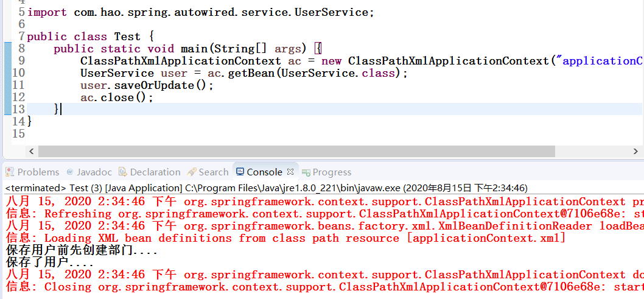Click 'Refreshing org.springframework' console line
Image resolution: width=644 pixels, height=299 pixels.
tap(325, 214)
